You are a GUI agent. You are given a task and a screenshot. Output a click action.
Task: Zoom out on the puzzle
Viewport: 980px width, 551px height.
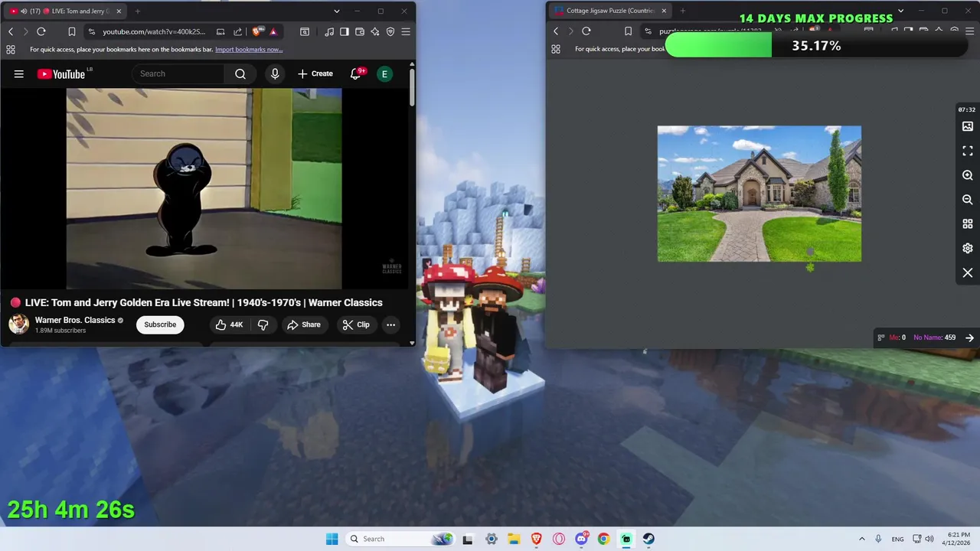968,200
